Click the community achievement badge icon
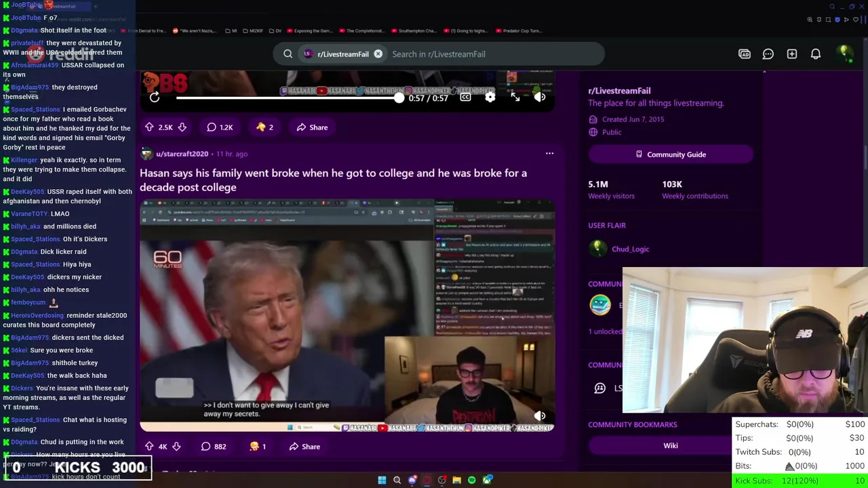The height and width of the screenshot is (488, 868). coord(599,306)
